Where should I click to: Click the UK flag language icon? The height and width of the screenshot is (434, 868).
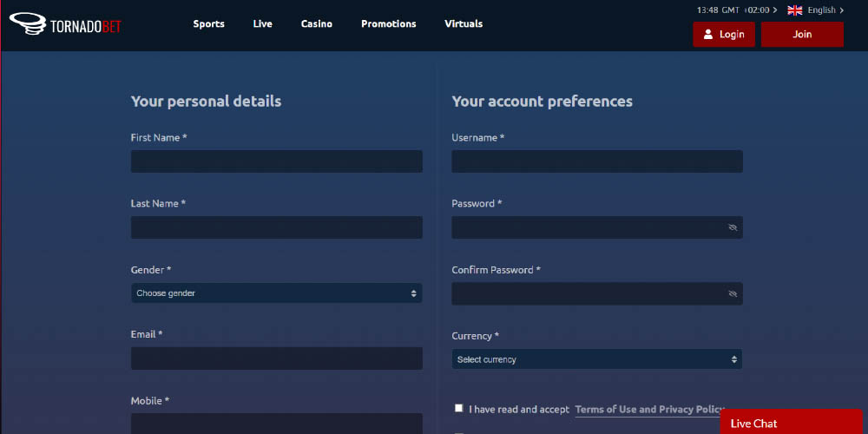click(794, 10)
